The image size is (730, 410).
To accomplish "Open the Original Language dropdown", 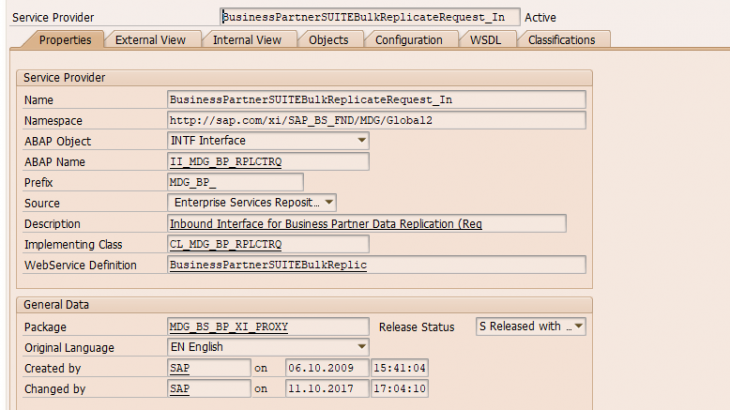I will (x=361, y=347).
